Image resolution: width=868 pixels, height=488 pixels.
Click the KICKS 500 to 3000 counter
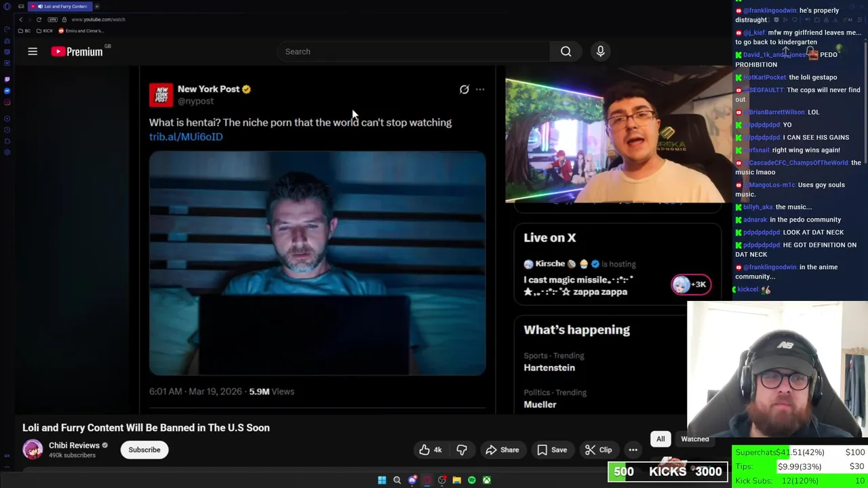[668, 472]
